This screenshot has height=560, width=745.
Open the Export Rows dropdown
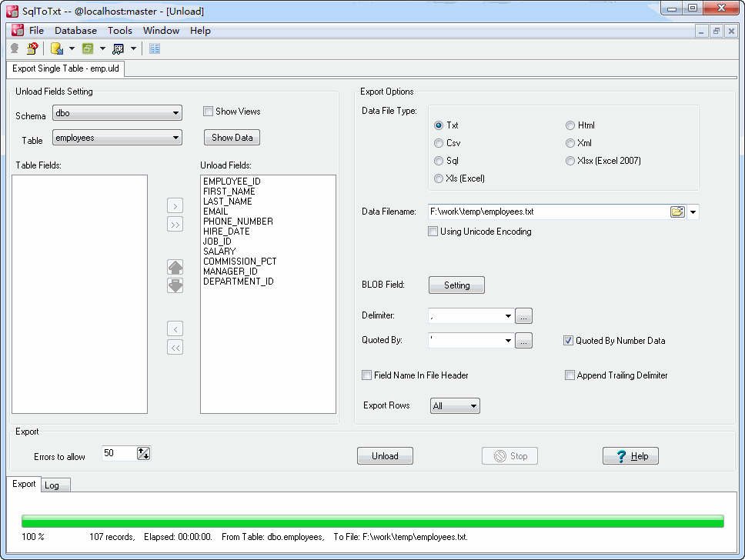point(455,406)
